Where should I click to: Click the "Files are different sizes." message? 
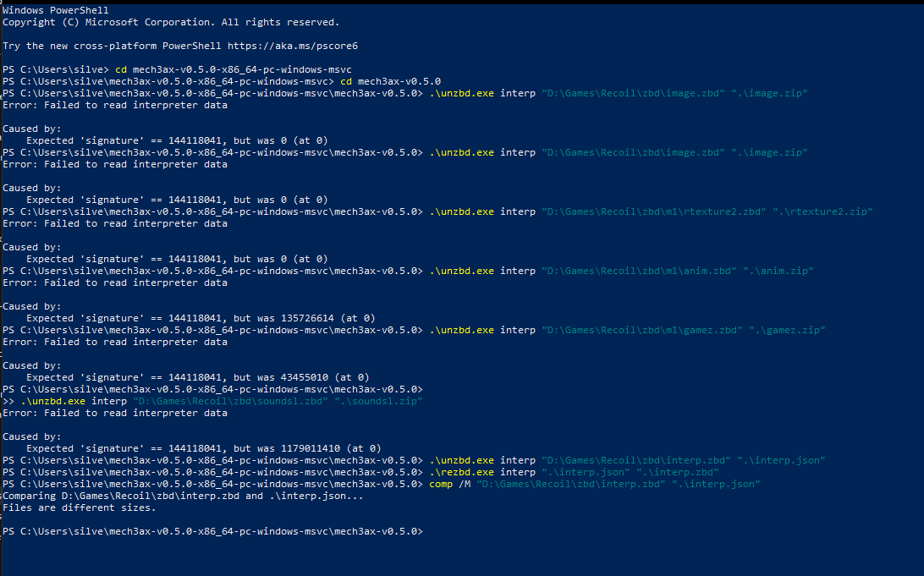point(80,507)
